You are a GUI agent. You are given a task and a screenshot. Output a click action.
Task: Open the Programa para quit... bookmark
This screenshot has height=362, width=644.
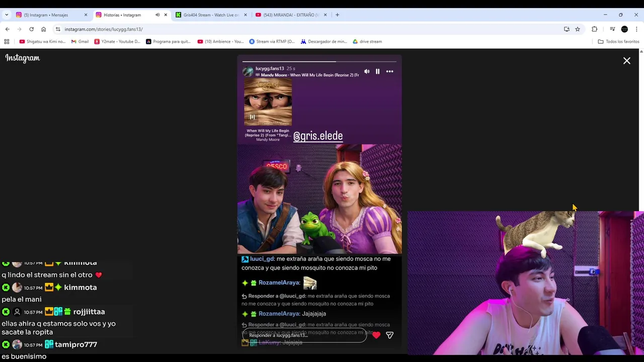click(168, 42)
